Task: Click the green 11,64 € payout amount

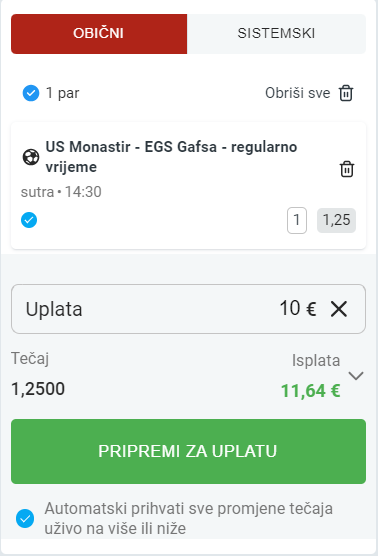Action: 311,390
